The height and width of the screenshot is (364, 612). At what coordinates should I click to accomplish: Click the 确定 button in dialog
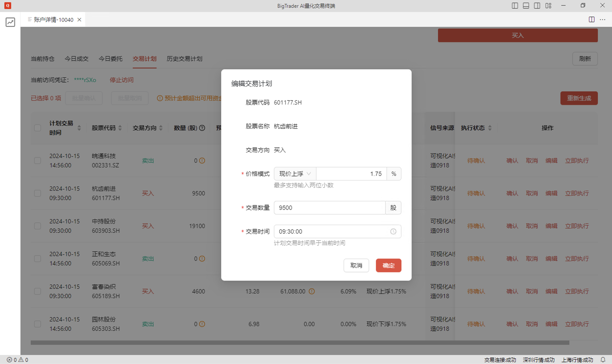[388, 265]
